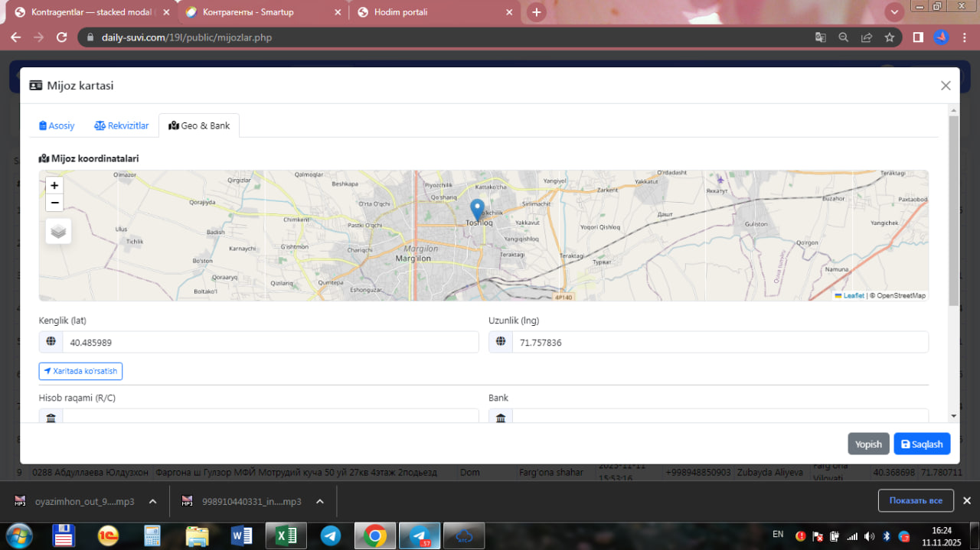Switch to the Asosiy tab

(57, 125)
